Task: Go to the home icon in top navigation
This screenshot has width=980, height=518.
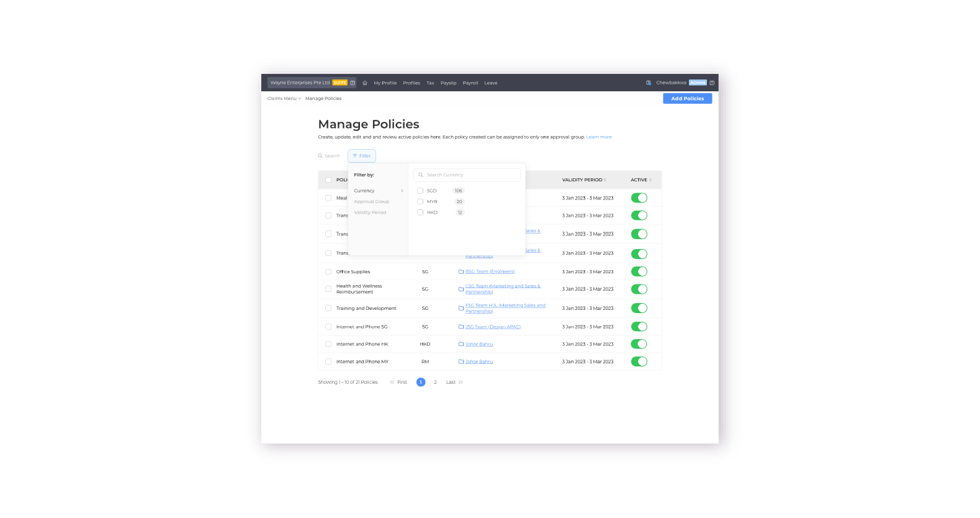Action: tap(365, 83)
